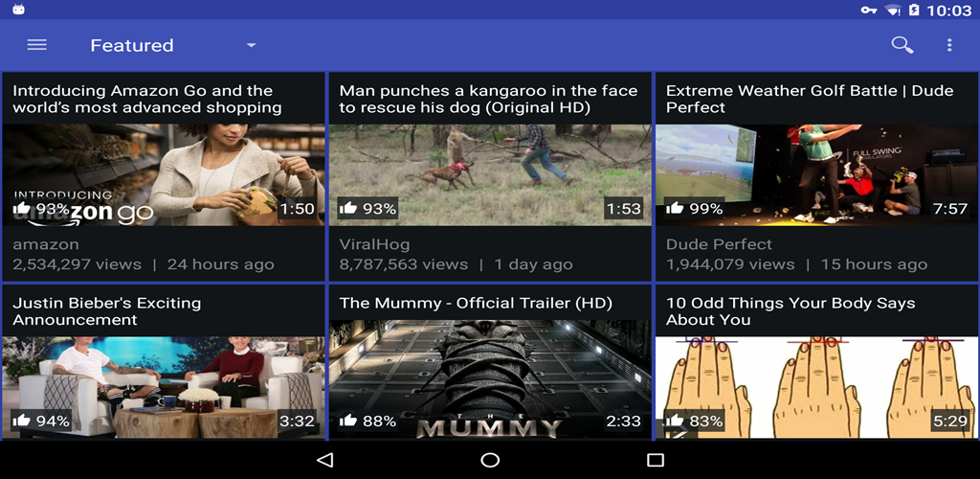Viewport: 980px width, 479px height.
Task: Tap the Android recent apps square button
Action: tap(655, 460)
